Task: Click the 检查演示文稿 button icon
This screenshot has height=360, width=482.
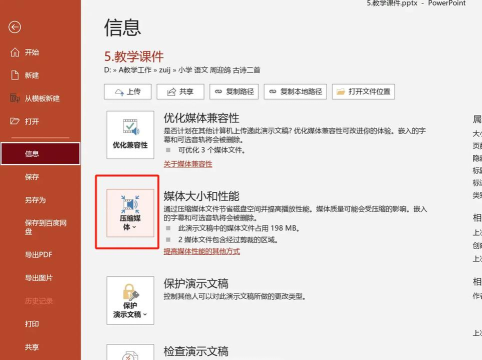Action: click(130, 352)
